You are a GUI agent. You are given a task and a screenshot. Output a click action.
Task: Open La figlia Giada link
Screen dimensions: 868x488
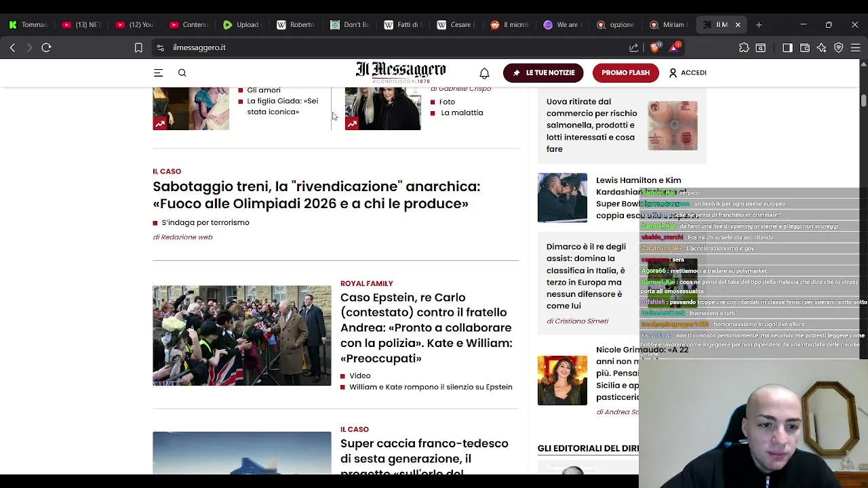[282, 106]
